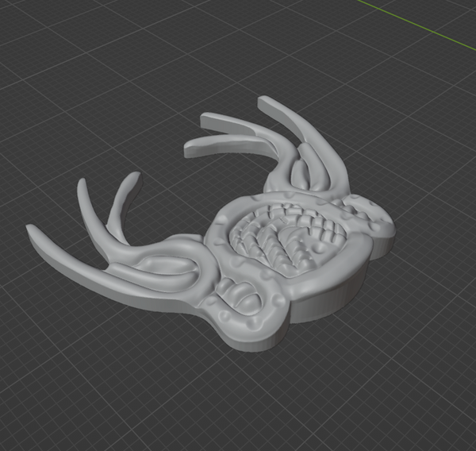476x451 pixels.
Task: Click the topmost antler tip of the model
Action: (x=263, y=101)
